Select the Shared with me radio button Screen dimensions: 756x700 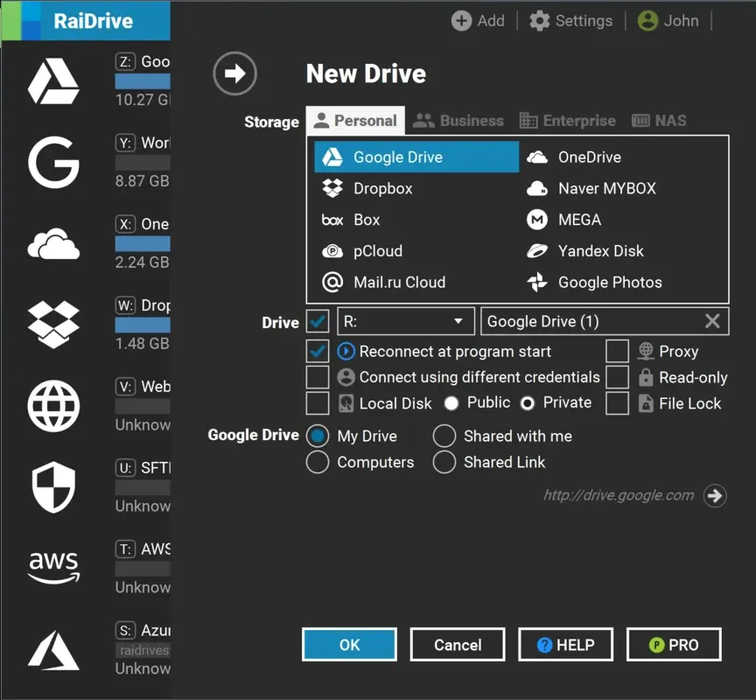pyautogui.click(x=444, y=436)
